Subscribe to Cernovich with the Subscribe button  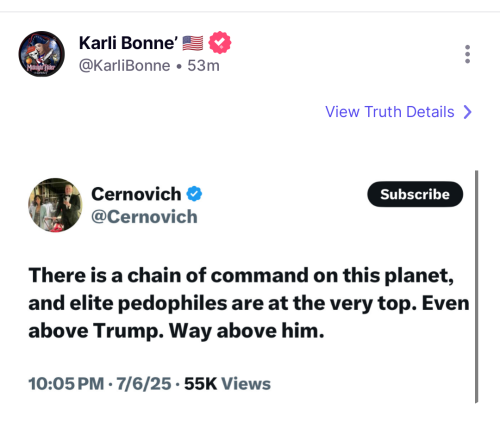click(415, 194)
